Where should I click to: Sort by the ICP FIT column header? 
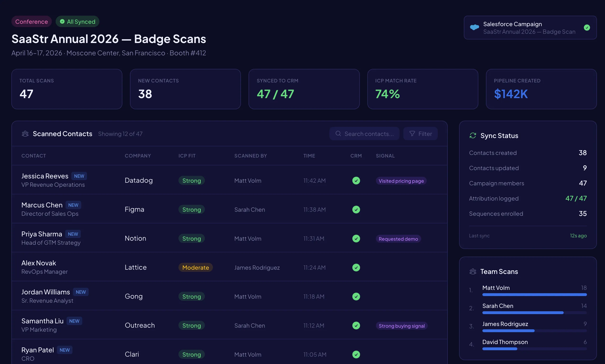tap(187, 156)
